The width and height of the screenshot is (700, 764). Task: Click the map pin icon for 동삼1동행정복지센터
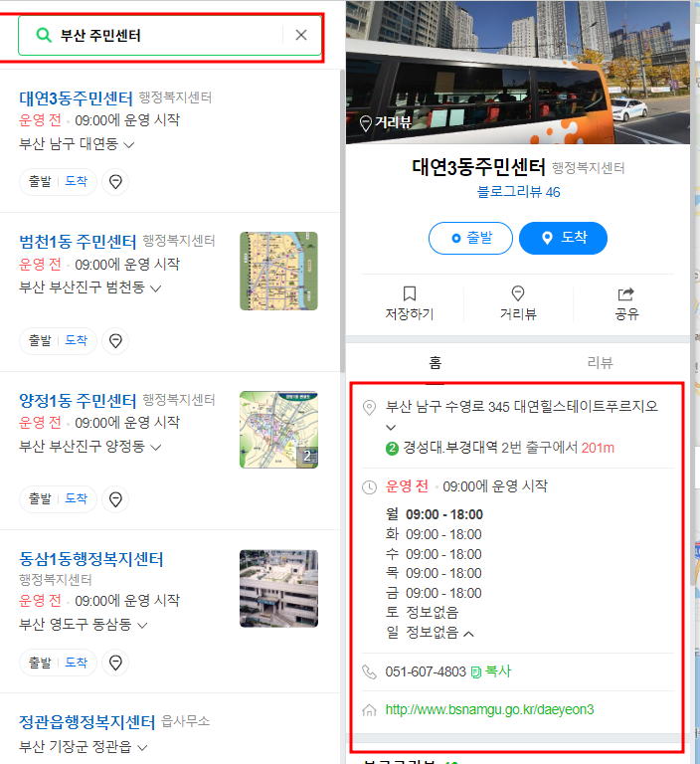click(115, 664)
